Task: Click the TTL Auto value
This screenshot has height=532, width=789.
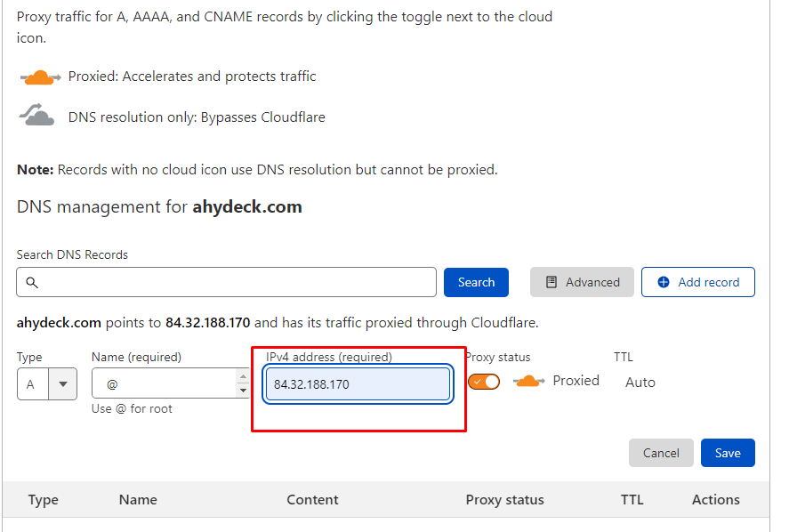Action: [x=640, y=383]
